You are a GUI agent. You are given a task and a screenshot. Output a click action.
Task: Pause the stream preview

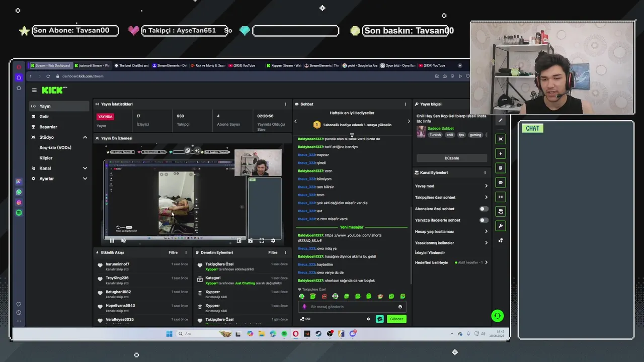112,240
